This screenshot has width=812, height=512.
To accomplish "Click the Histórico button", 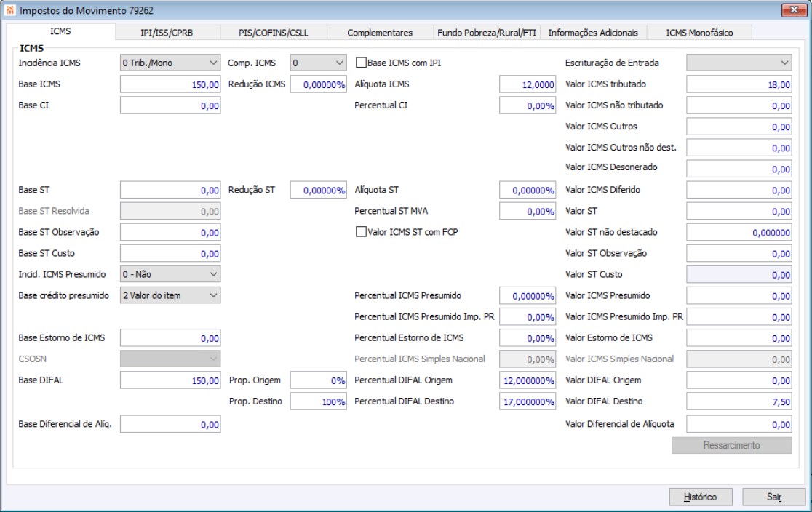I will pyautogui.click(x=701, y=497).
